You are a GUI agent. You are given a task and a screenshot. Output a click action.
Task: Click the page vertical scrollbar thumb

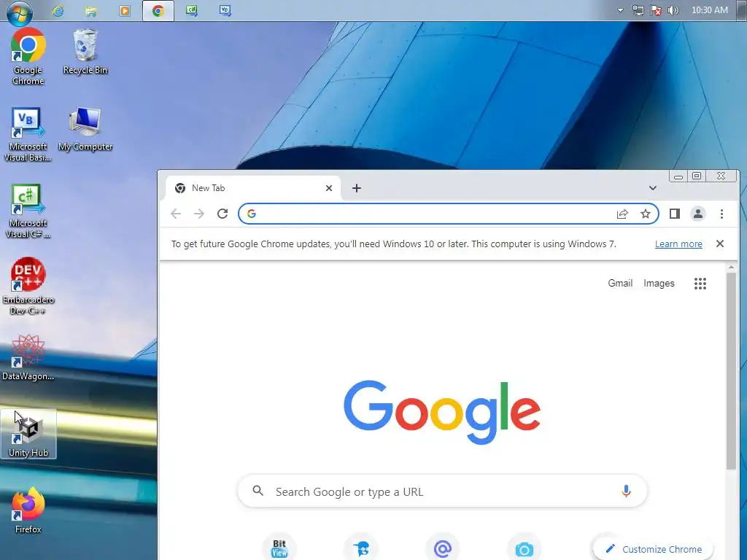[731, 371]
